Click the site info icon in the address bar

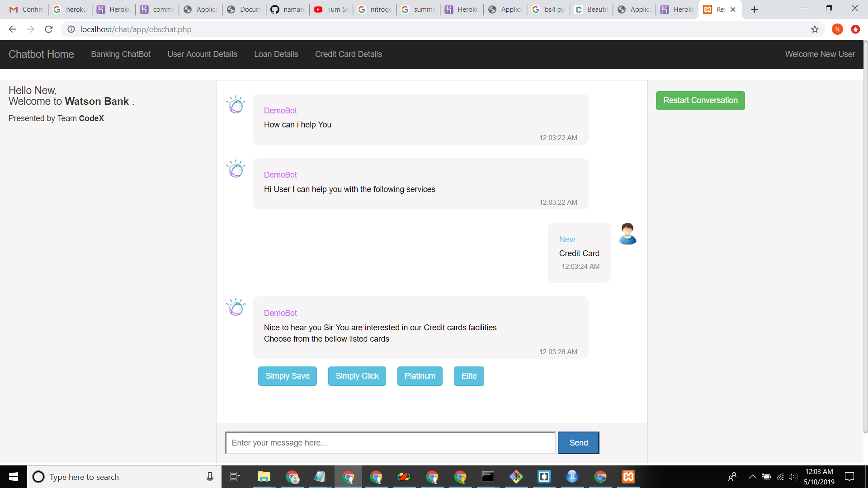click(x=71, y=29)
